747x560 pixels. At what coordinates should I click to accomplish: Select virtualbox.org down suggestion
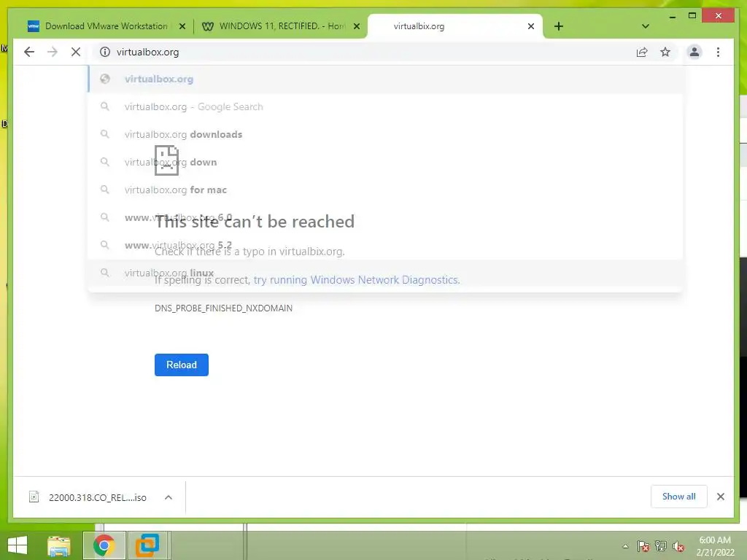385,162
